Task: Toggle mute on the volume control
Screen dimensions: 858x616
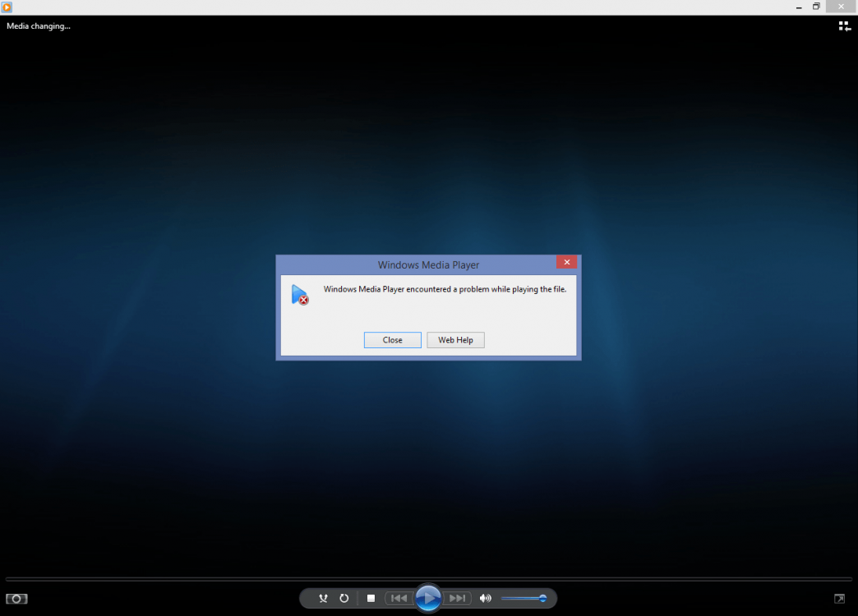Action: tap(486, 598)
